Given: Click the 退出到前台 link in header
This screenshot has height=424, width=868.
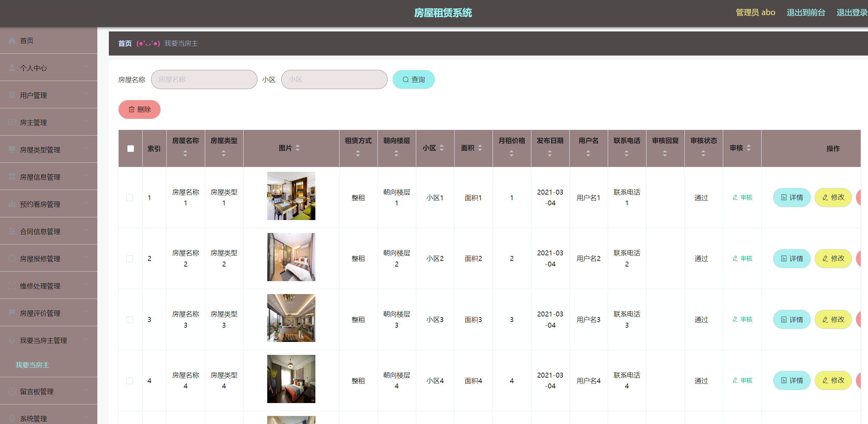Looking at the screenshot, I should tap(806, 13).
